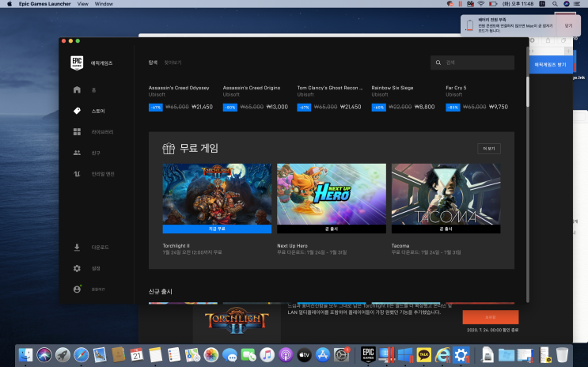The image size is (588, 367).
Task: Click the orange button in the browser window
Action: click(491, 317)
